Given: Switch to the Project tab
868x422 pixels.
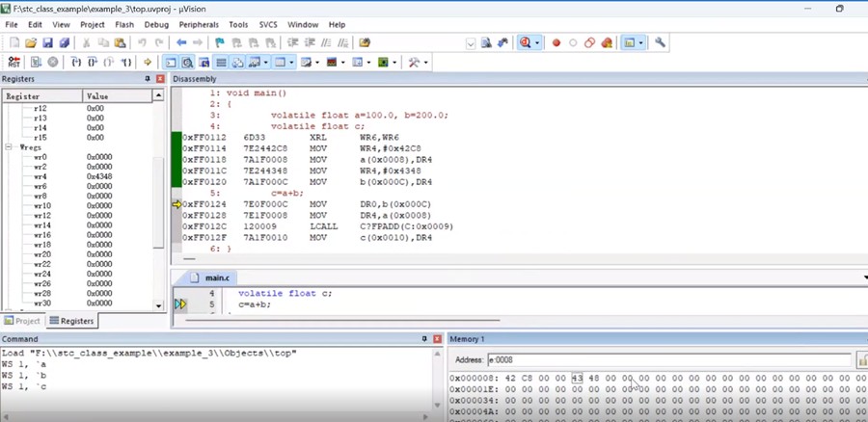Looking at the screenshot, I should click(x=23, y=321).
